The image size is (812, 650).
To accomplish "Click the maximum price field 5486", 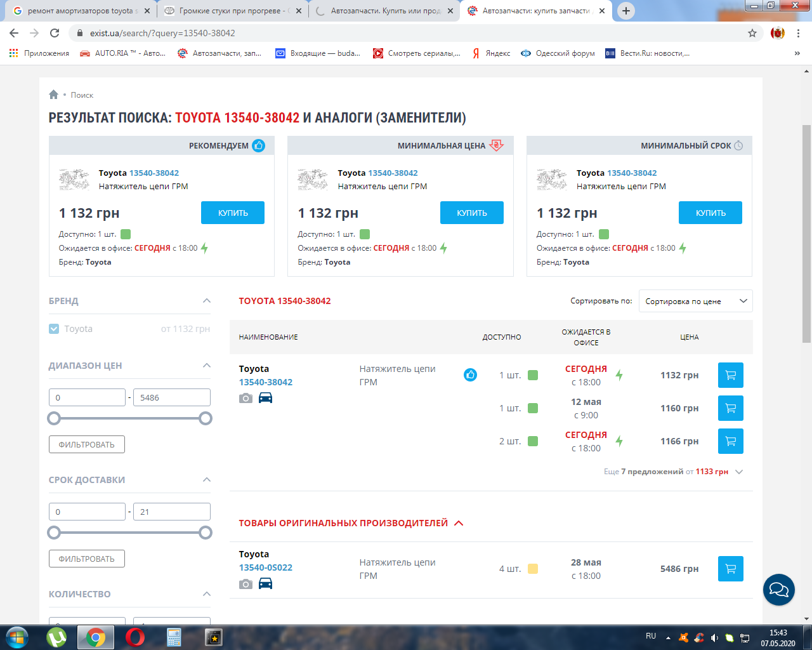I will click(x=171, y=397).
